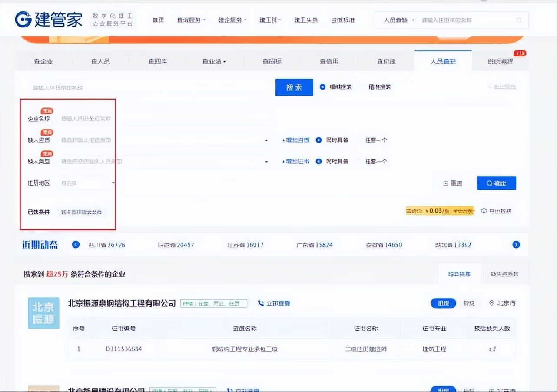Select 同时具备 radio in the 缺人类型 row
The image size is (557, 392).
[318, 161]
